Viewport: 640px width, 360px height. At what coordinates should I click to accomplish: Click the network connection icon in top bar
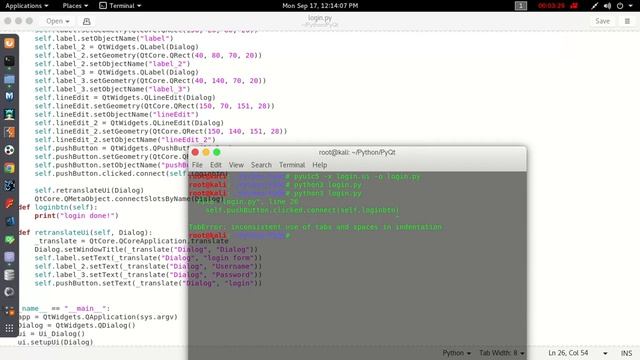(594, 6)
